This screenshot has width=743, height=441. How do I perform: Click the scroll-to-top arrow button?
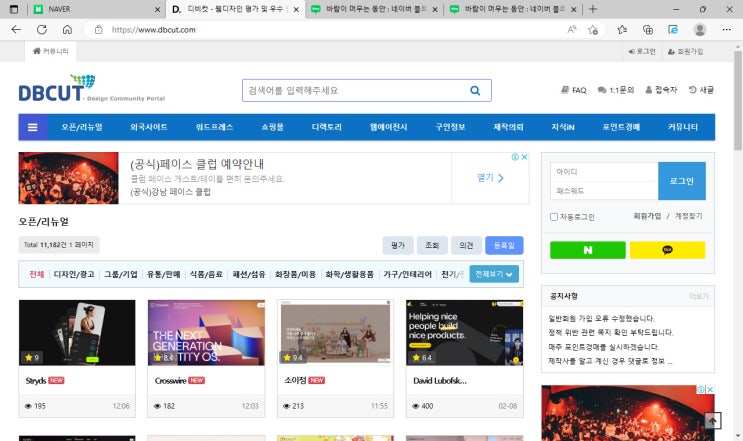click(712, 421)
